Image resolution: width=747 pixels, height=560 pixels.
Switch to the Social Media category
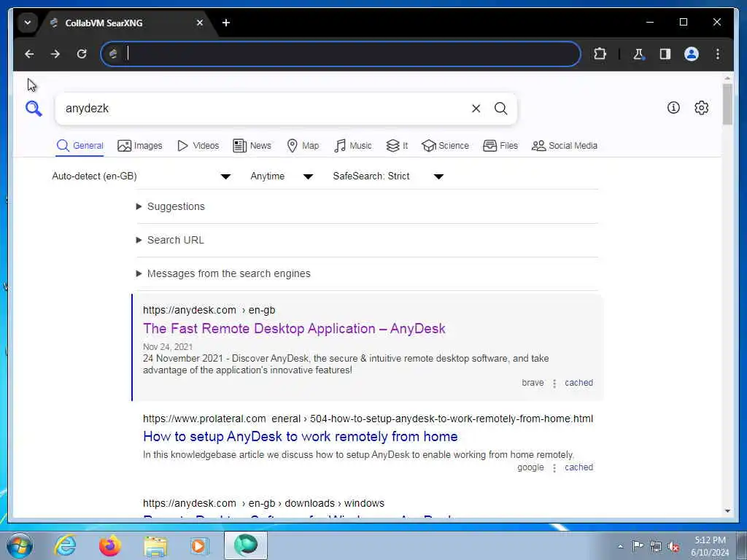[x=565, y=146]
